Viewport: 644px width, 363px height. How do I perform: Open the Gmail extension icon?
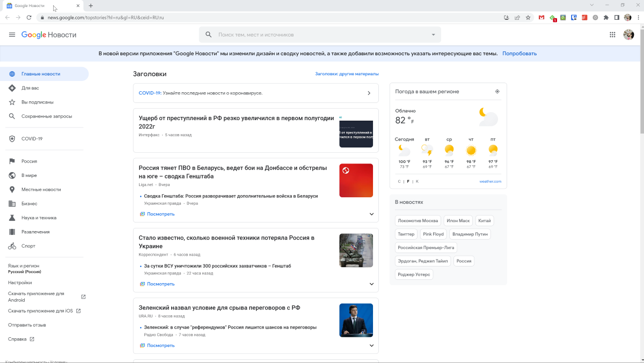point(541,18)
